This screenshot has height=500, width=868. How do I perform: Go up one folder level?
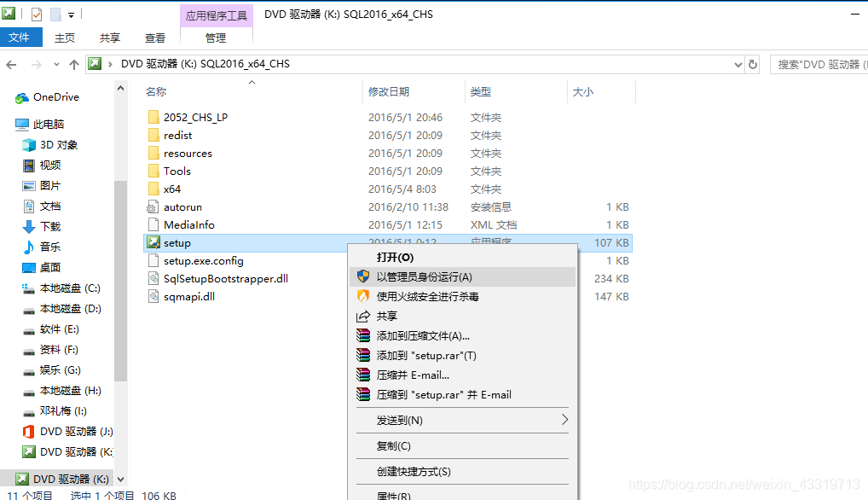tap(74, 65)
